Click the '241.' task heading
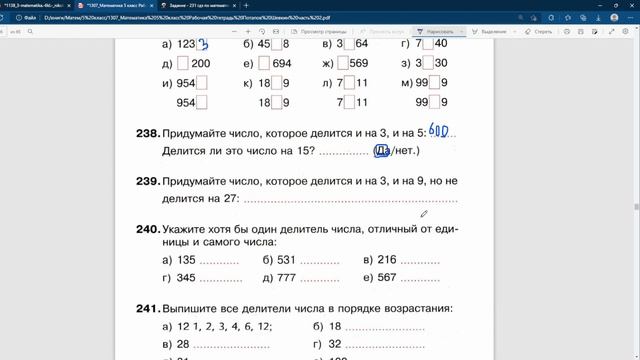The width and height of the screenshot is (640, 360). coord(148,309)
